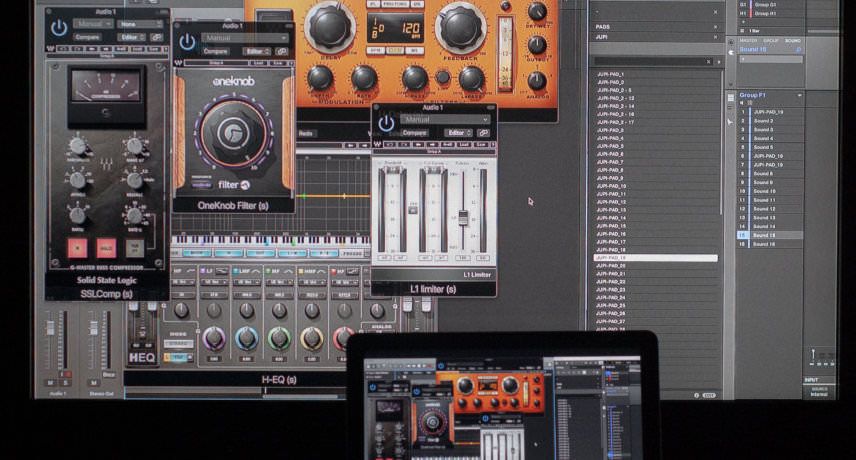Click H-EQ keyboard strip
The width and height of the screenshot is (856, 460).
[x=271, y=240]
